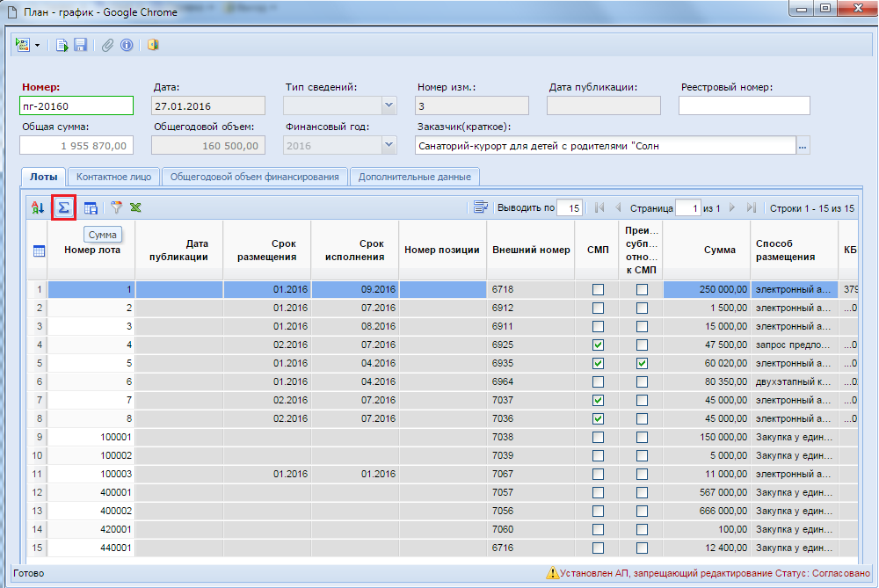Expand the Финансовый год dropdown

[x=389, y=146]
